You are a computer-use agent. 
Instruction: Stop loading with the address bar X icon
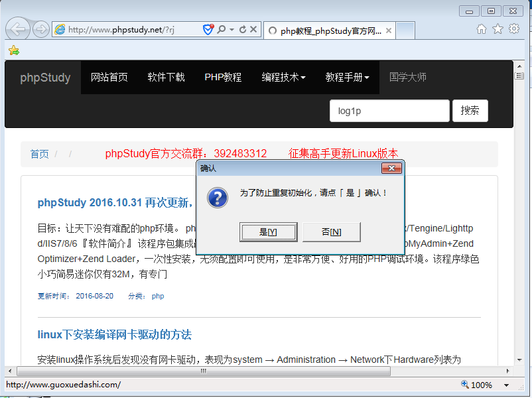[x=253, y=30]
